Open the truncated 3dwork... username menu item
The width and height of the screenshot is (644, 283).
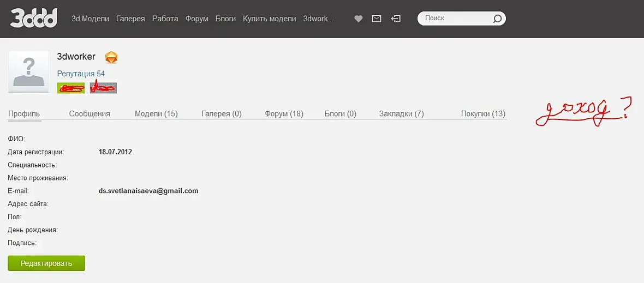[x=318, y=19]
